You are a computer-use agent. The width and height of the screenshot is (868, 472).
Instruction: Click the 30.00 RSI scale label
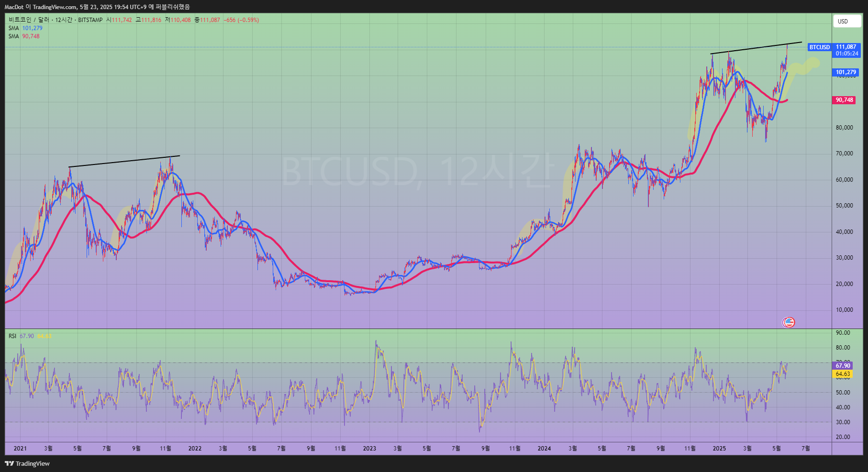tap(843, 422)
